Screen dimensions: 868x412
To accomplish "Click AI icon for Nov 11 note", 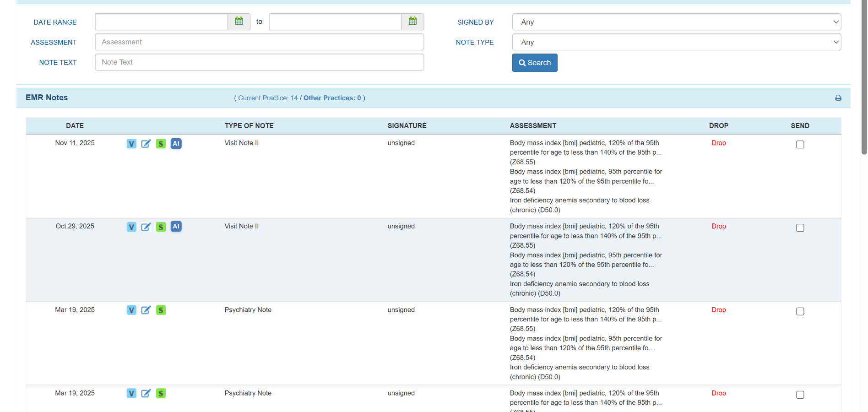I will 176,144.
